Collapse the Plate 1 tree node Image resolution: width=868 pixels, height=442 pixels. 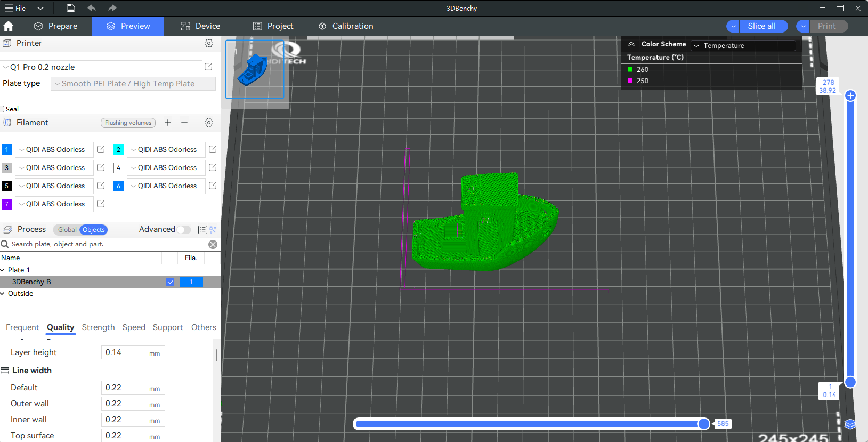3,270
